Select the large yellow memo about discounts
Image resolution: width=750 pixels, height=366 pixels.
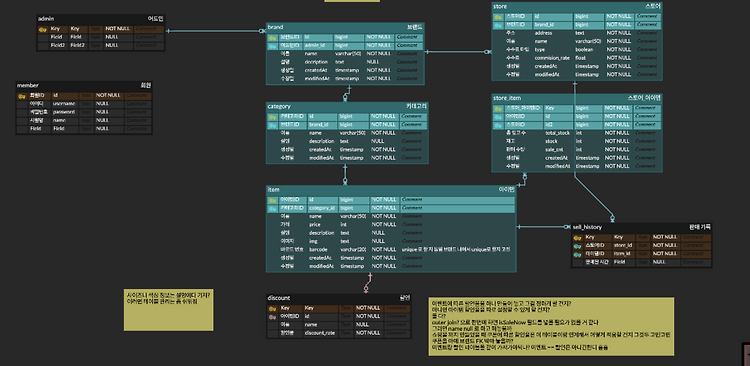click(x=551, y=327)
